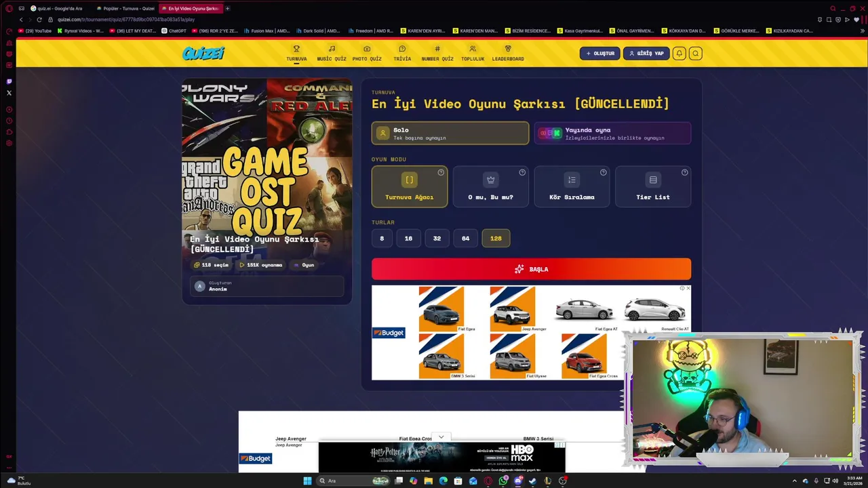Choose Tier List game mode

click(653, 186)
